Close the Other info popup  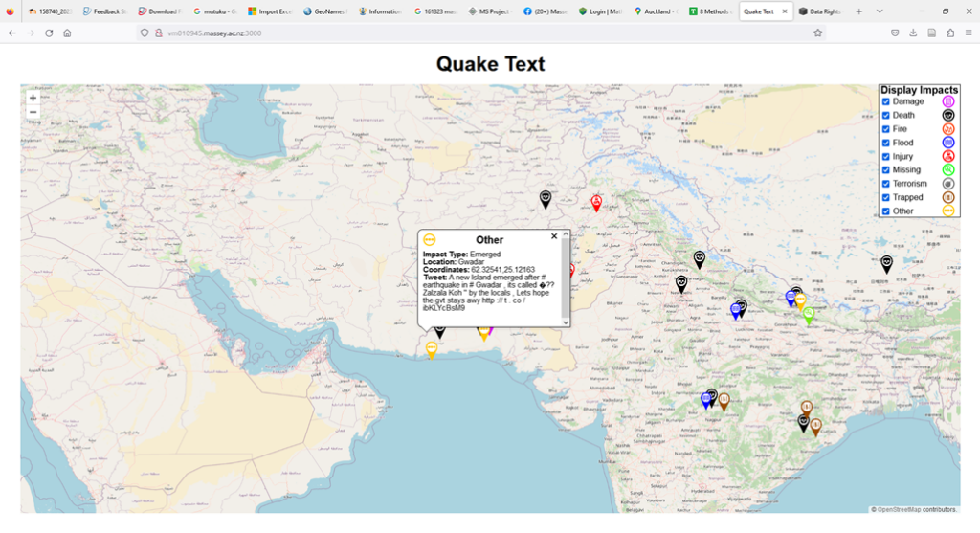click(x=554, y=235)
